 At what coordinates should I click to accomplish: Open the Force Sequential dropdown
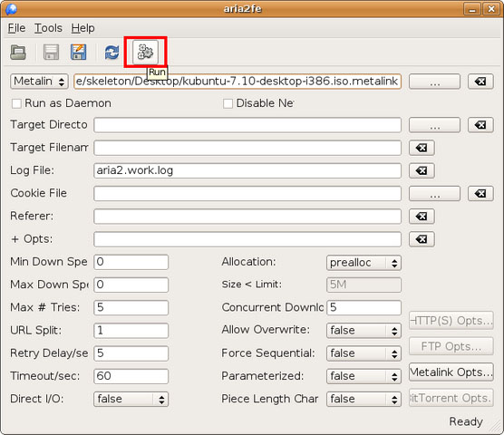[x=363, y=353]
